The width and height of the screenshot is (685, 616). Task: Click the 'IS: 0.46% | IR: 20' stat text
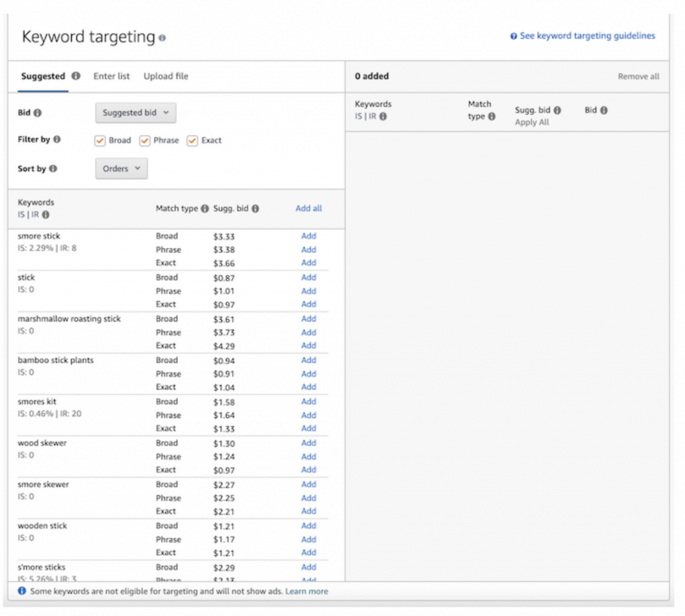click(x=50, y=414)
